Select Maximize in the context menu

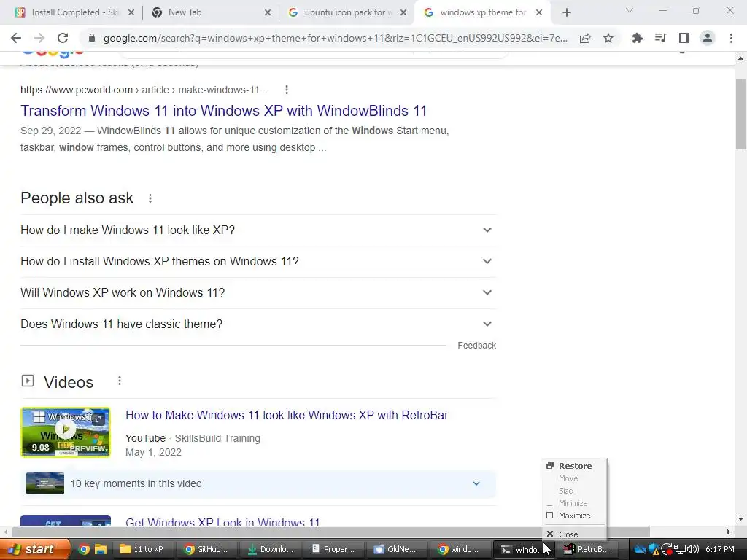575,516
